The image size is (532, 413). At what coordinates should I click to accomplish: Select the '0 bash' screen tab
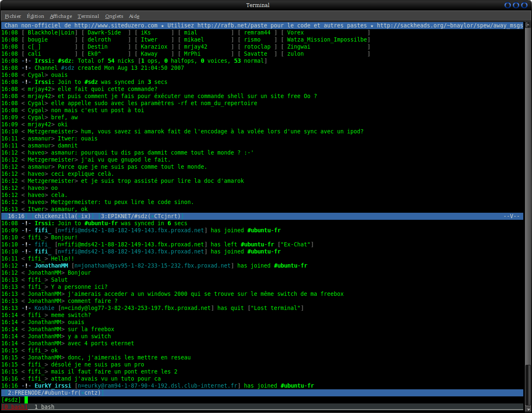(14, 407)
